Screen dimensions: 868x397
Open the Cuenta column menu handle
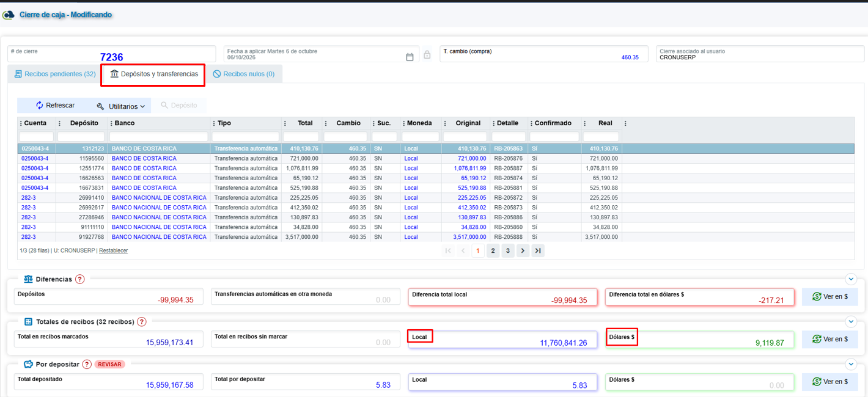(21, 123)
